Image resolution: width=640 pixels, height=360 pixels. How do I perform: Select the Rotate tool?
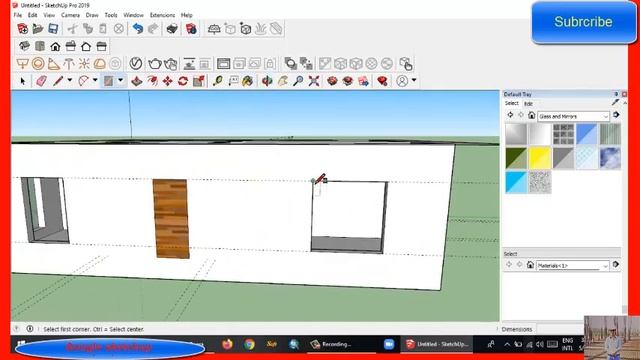[x=183, y=81]
